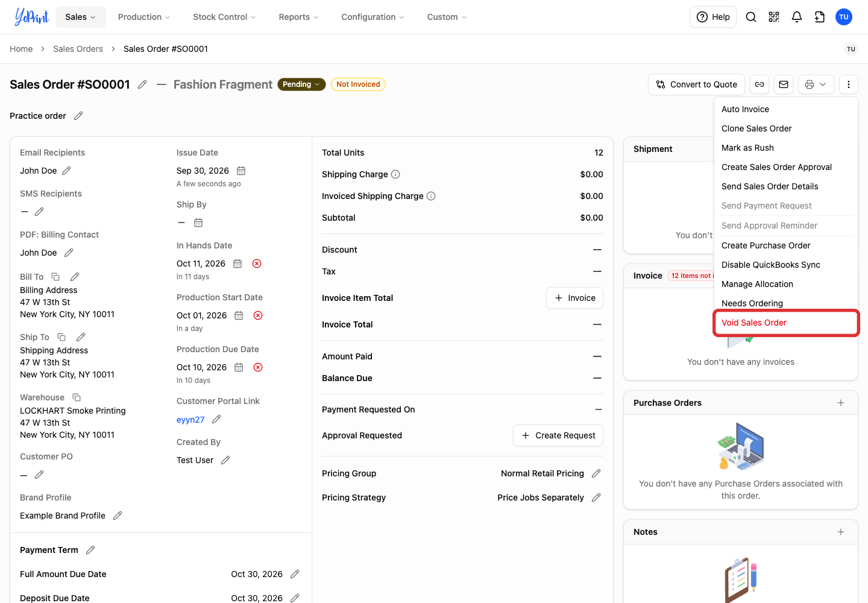
Task: Copy the Bill To address
Action: pyautogui.click(x=55, y=277)
